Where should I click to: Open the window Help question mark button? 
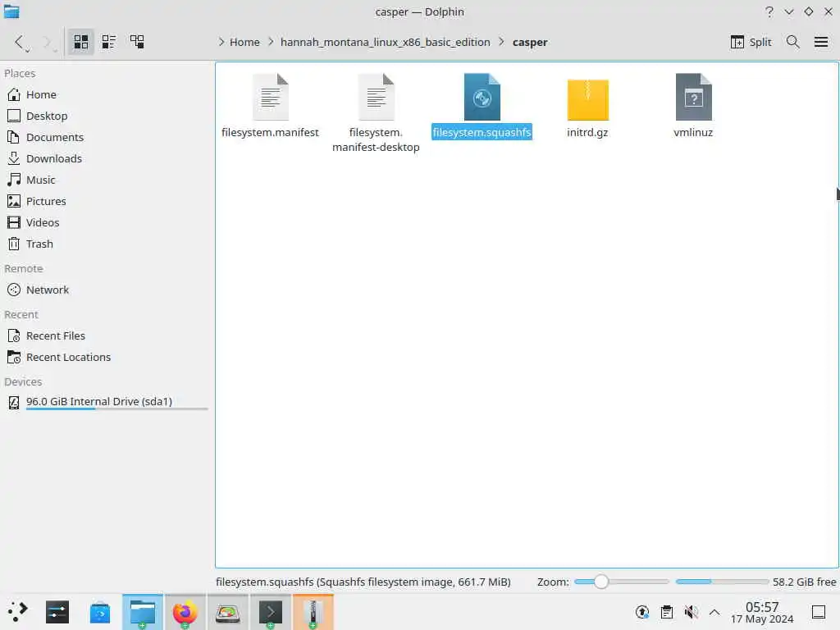click(769, 11)
